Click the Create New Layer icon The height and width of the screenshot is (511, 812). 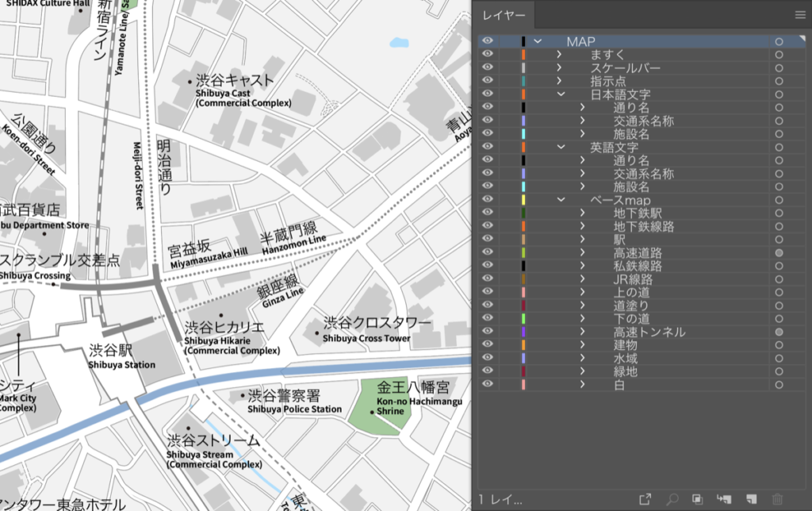pos(752,499)
